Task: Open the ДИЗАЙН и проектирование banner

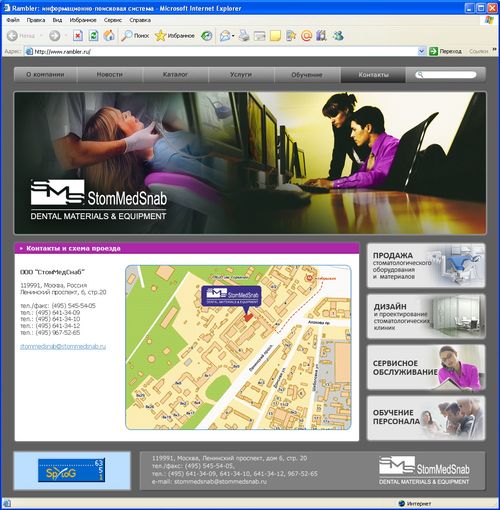Action: pyautogui.click(x=426, y=316)
